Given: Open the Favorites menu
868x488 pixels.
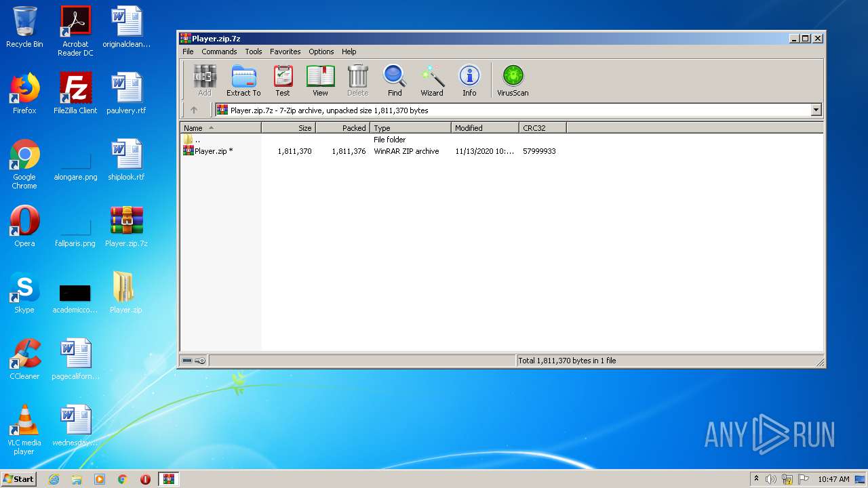Looking at the screenshot, I should click(285, 52).
